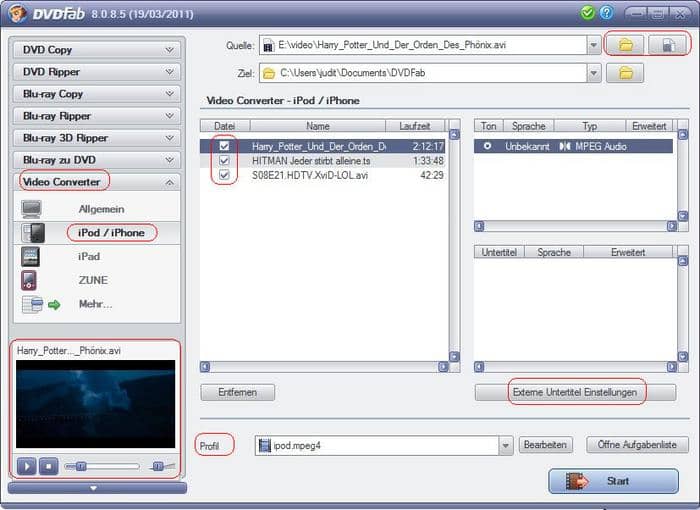Open help via blue question mark icon
700x510 pixels.
click(607, 13)
